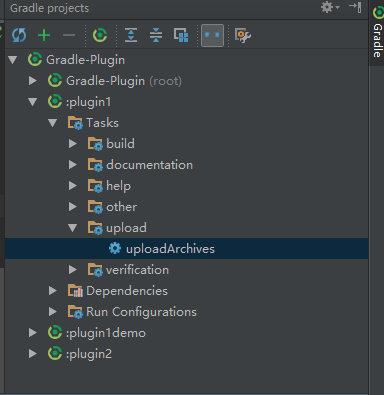
Task: Select the 'Tasks' label
Action: 102,123
